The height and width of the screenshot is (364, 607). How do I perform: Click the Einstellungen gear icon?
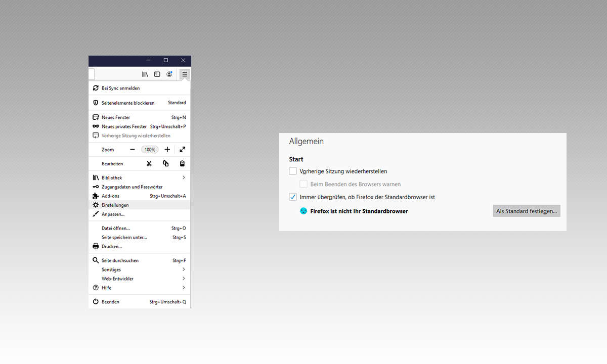pos(96,205)
